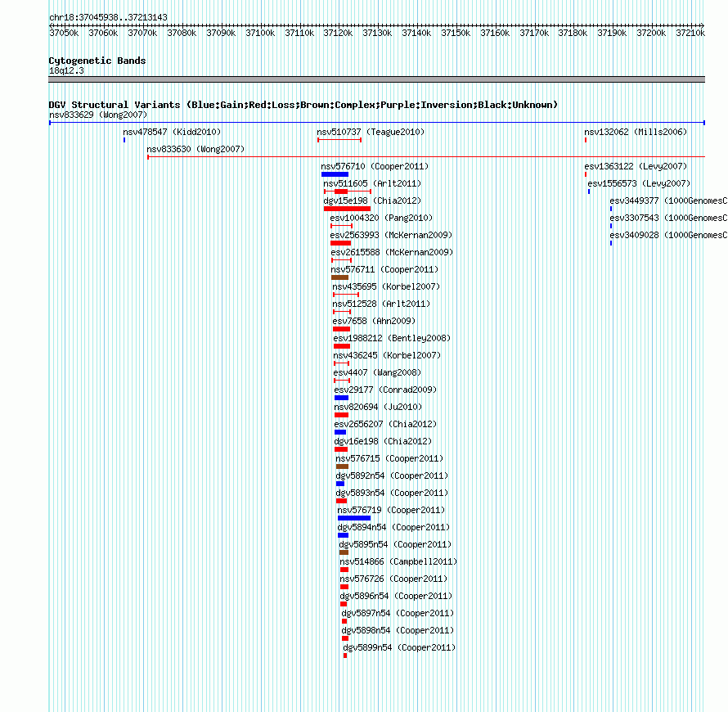Open dgv15e198 (Chia2012) variant label
This screenshot has width=728, height=712.
tap(372, 201)
